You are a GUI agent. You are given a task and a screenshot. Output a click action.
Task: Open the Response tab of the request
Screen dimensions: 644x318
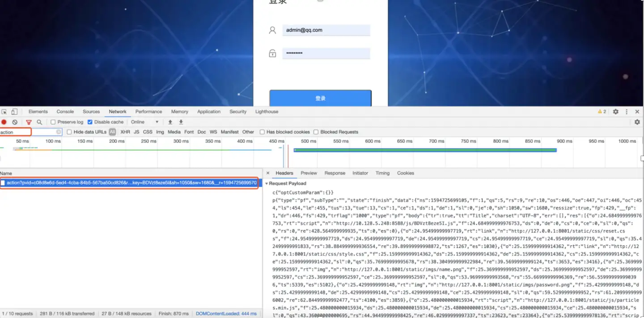pyautogui.click(x=335, y=173)
